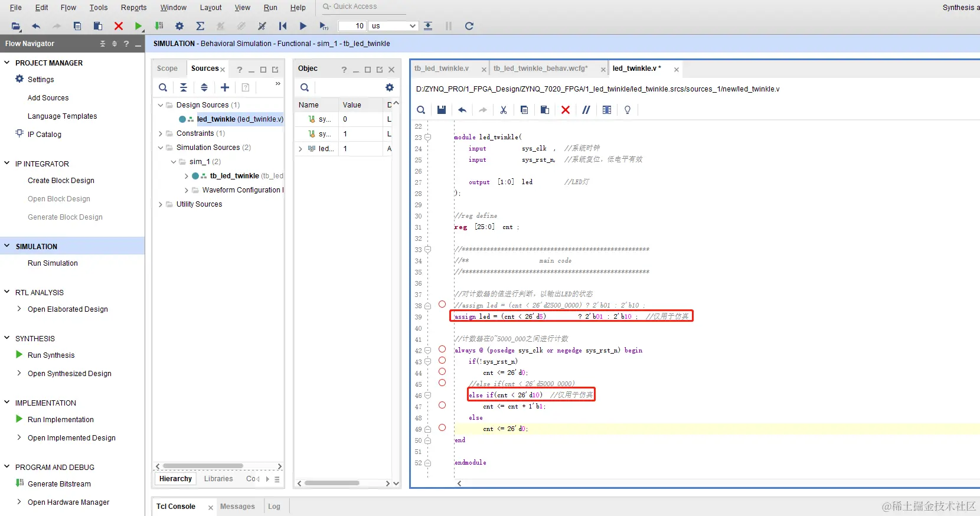Click the Sigma reports toolbar icon
The image size is (980, 516).
(x=200, y=26)
